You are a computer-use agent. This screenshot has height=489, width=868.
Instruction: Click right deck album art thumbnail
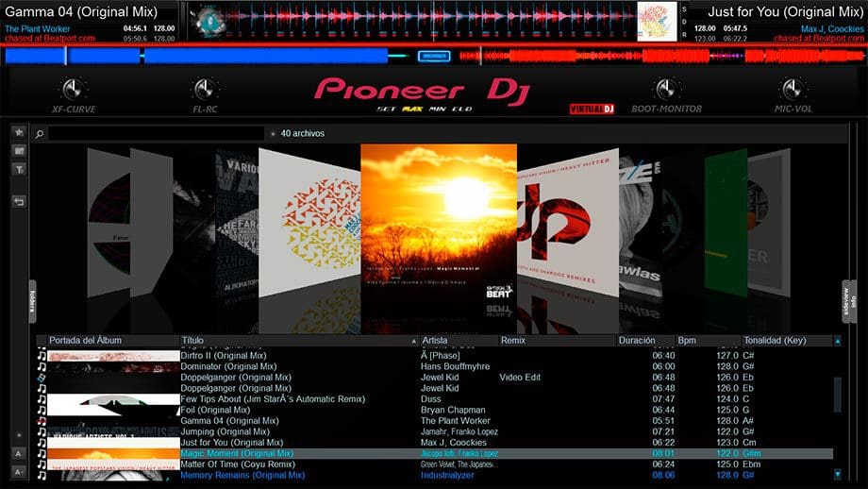tap(657, 21)
